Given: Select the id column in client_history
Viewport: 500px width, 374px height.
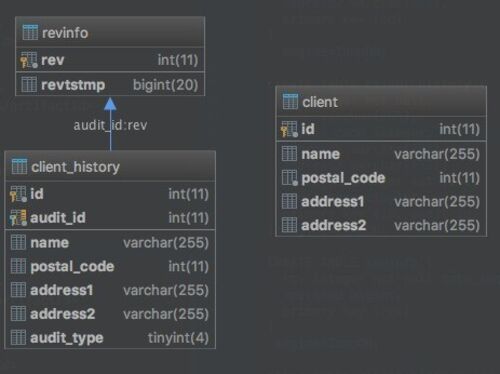Looking at the screenshot, I should point(37,194).
